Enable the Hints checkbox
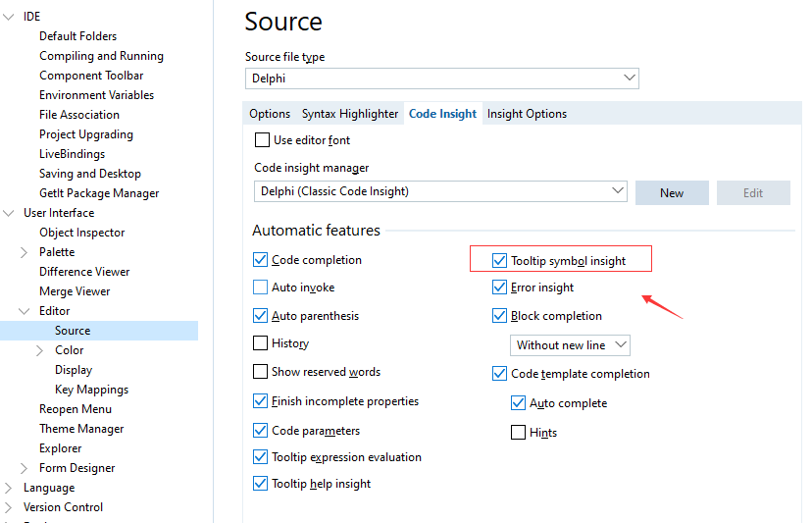The width and height of the screenshot is (812, 523). click(519, 433)
